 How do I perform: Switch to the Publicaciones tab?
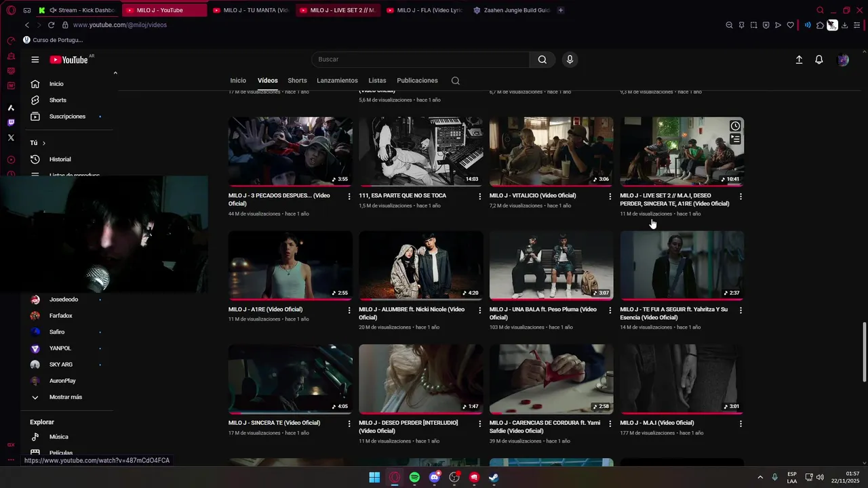coord(417,81)
